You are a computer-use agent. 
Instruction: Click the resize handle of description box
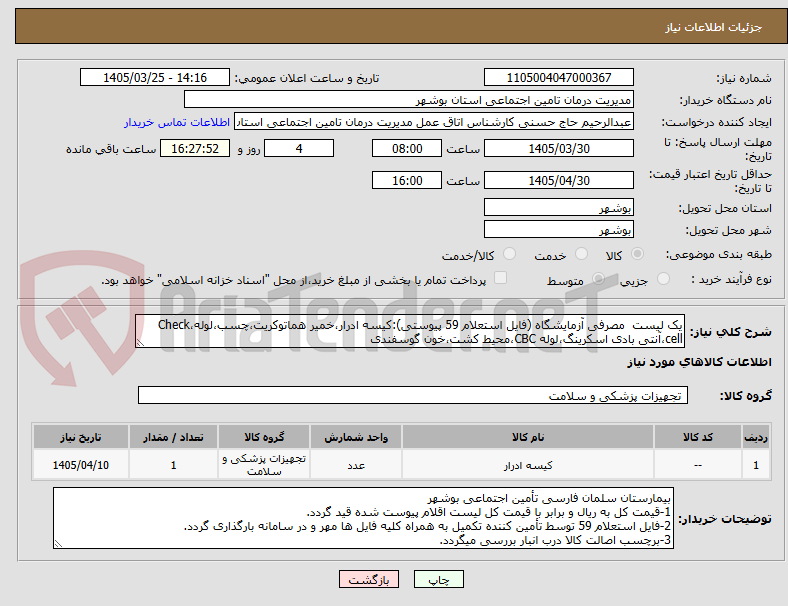point(140,343)
